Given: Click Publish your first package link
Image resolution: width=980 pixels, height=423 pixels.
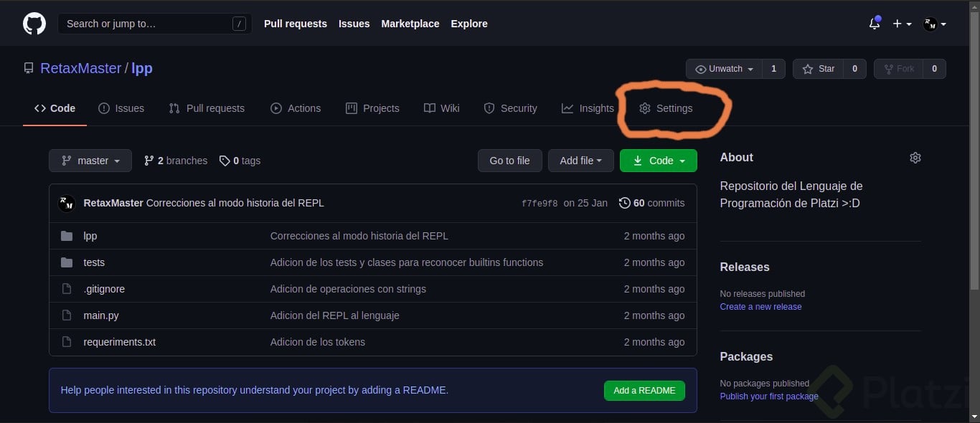Looking at the screenshot, I should tap(769, 396).
